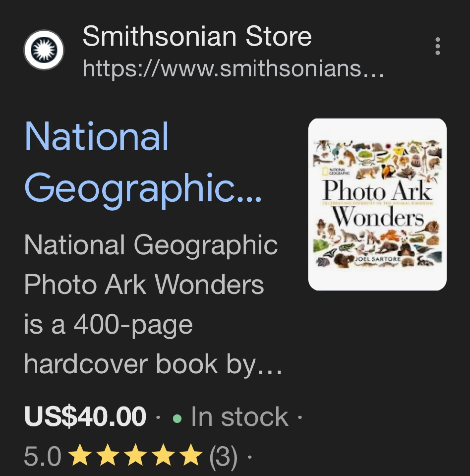Click the Smithsonian Store site name
The width and height of the screenshot is (470, 476).
(x=197, y=36)
